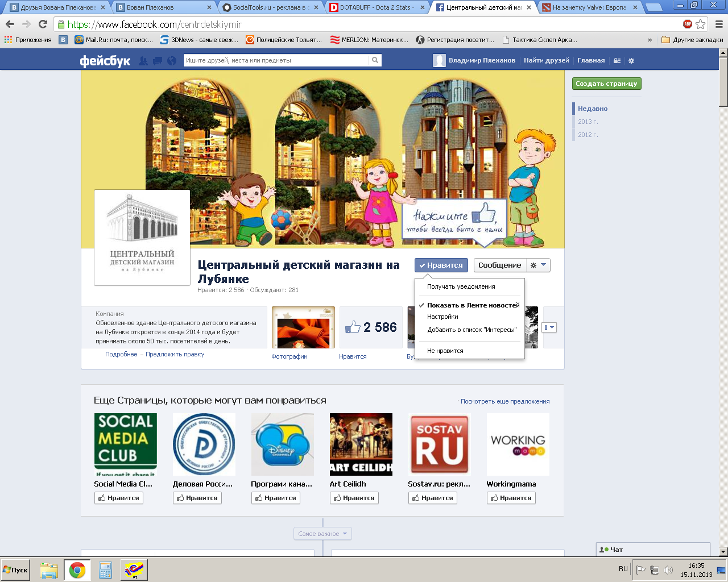Open the Facebook notifications globe icon
This screenshot has width=728, height=582.
[172, 60]
